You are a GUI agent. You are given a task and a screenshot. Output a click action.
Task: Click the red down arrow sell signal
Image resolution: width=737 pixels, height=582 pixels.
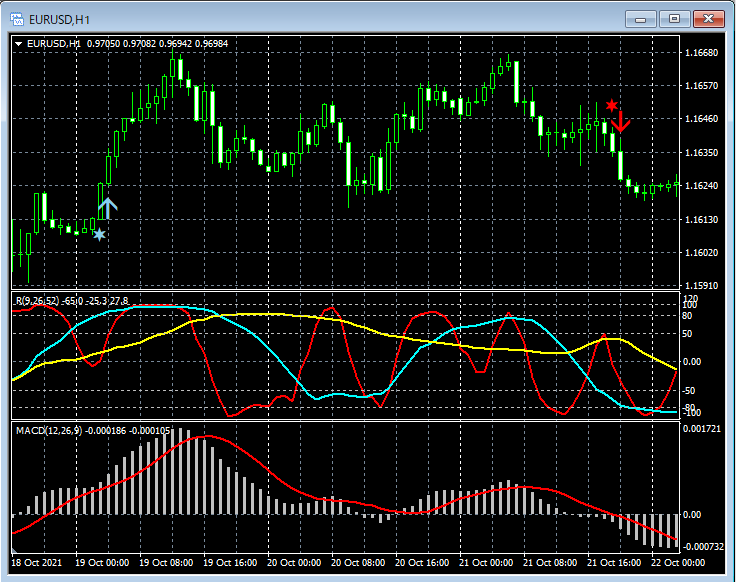621,123
